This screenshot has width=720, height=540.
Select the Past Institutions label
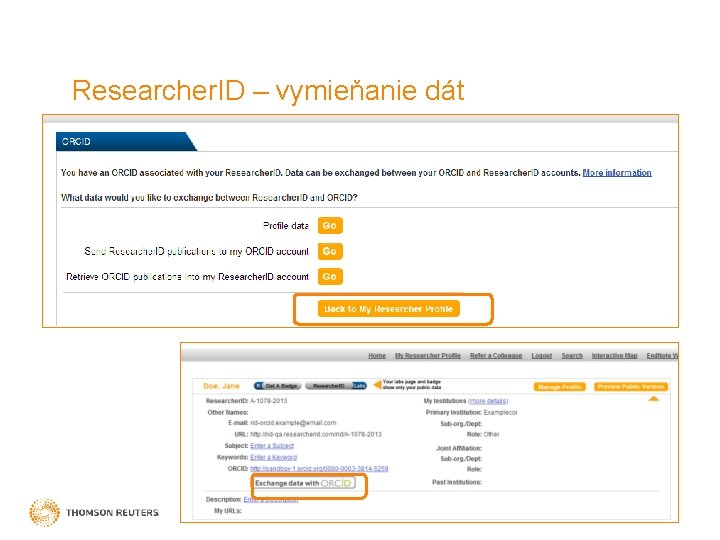click(x=457, y=482)
